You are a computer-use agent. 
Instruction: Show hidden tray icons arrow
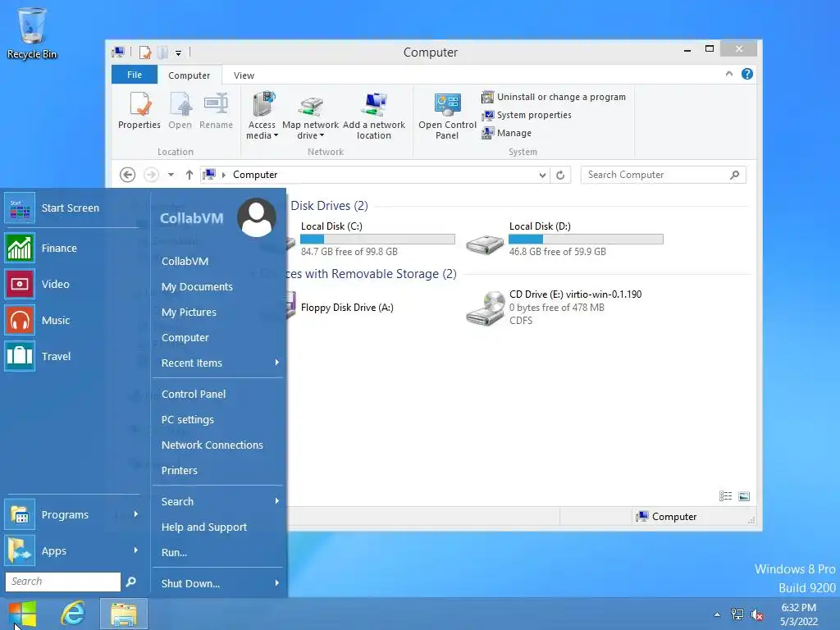[717, 614]
